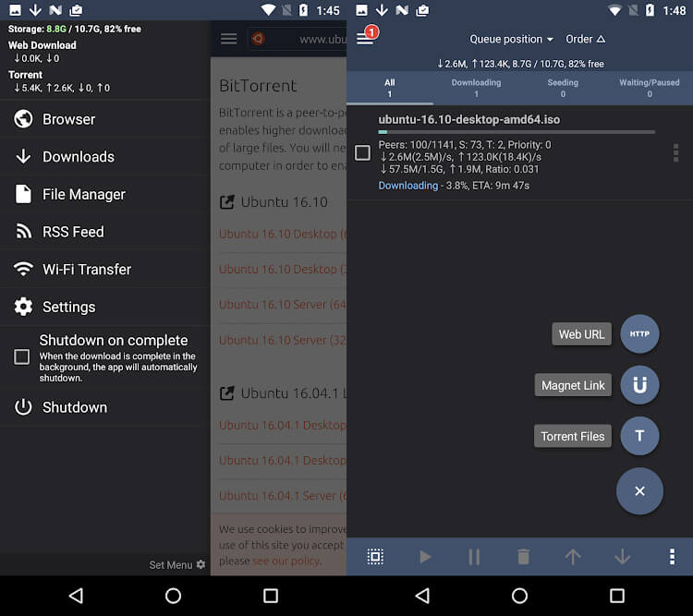Image resolution: width=693 pixels, height=616 pixels.
Task: Open the first Ubuntu 16.10 Desktop link
Action: point(283,234)
